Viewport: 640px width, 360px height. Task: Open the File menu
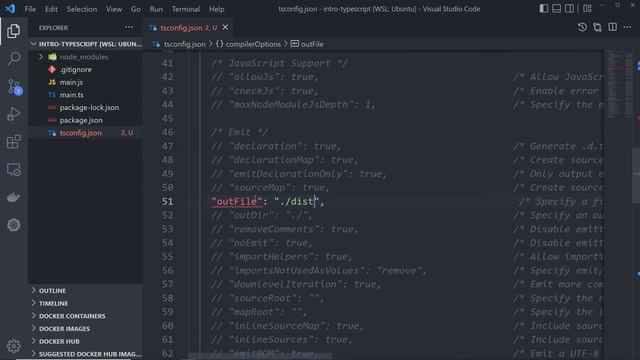[30, 9]
